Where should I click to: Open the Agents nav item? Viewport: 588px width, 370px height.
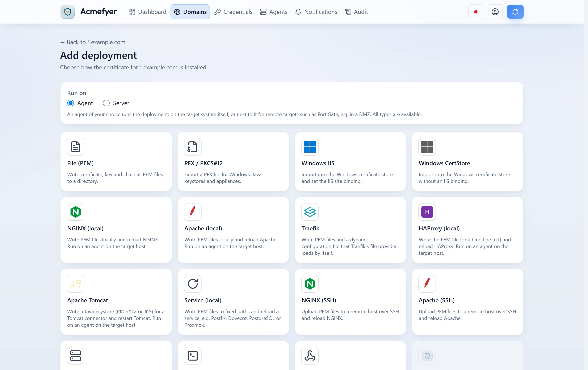(273, 12)
